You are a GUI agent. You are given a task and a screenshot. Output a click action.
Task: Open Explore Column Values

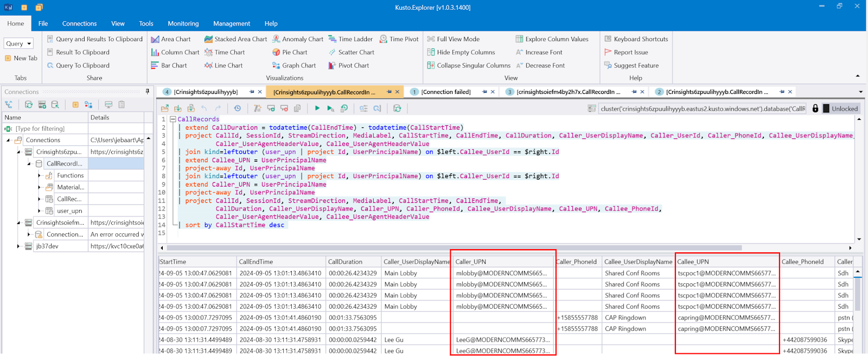click(552, 39)
